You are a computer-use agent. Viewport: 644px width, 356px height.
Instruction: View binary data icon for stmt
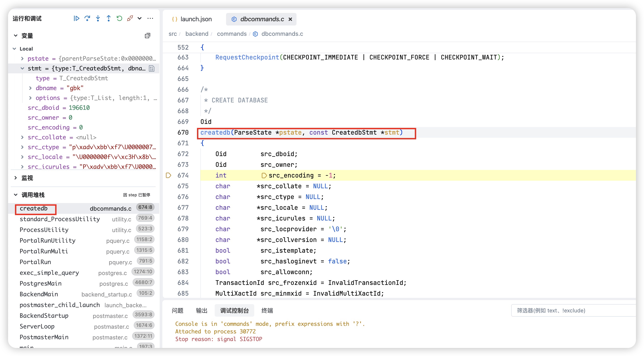pyautogui.click(x=152, y=68)
